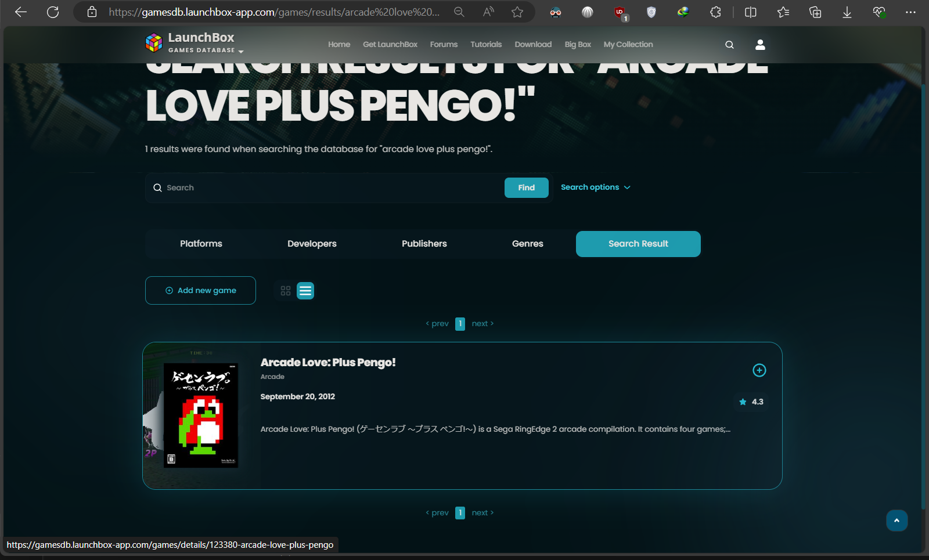
Task: Click the Arcade platform label
Action: 272,377
